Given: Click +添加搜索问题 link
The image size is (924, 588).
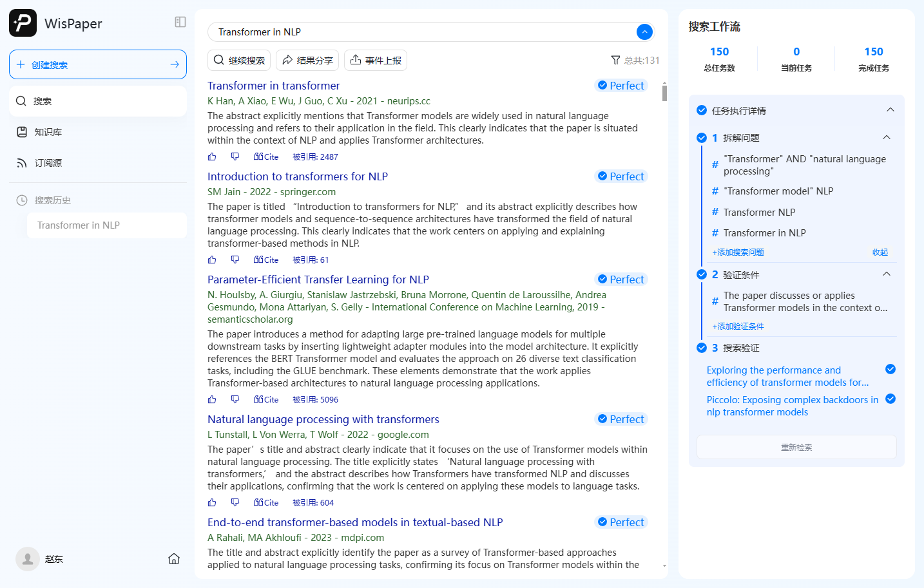Looking at the screenshot, I should point(738,252).
